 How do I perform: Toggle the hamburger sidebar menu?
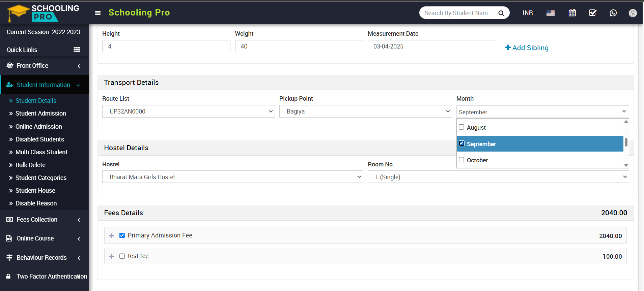pyautogui.click(x=98, y=13)
